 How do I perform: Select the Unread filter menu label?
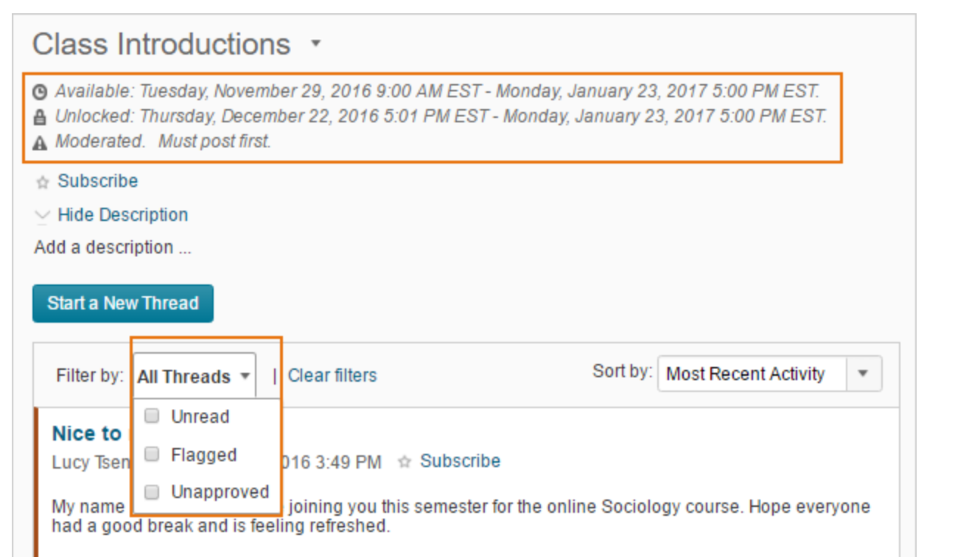tap(200, 416)
